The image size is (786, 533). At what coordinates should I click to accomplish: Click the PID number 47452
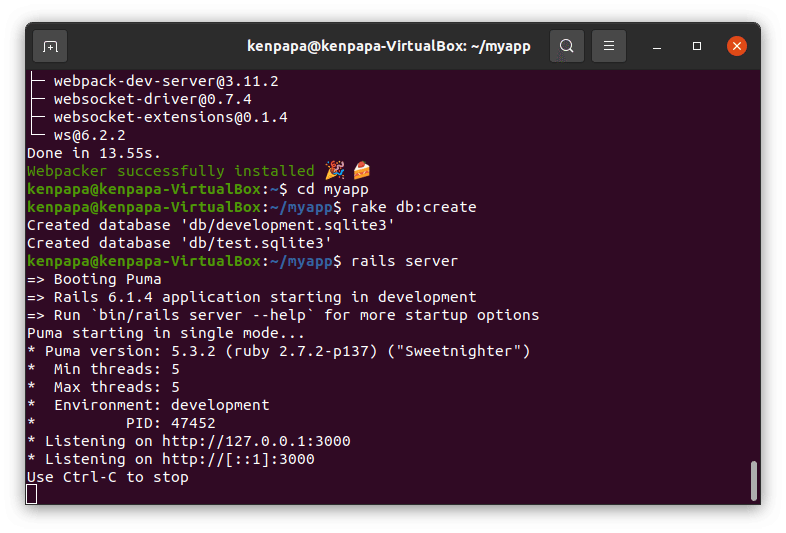[192, 423]
